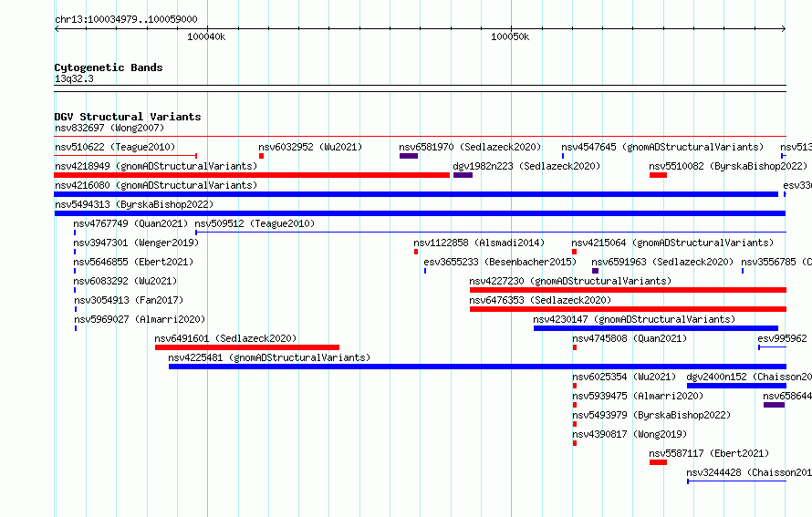Screen dimensions: 812x517
Task: Open the nsv5494313 (ByrskaBishop2022) label
Action: tap(134, 204)
